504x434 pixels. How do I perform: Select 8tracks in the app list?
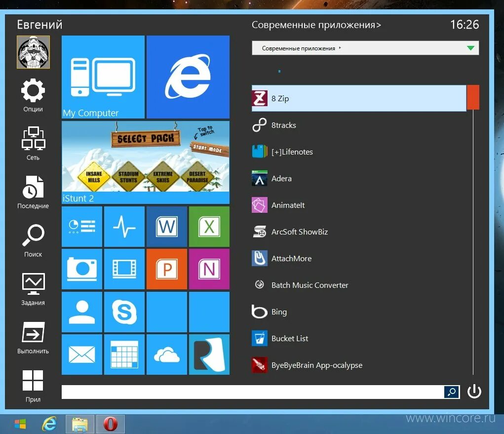(359, 125)
